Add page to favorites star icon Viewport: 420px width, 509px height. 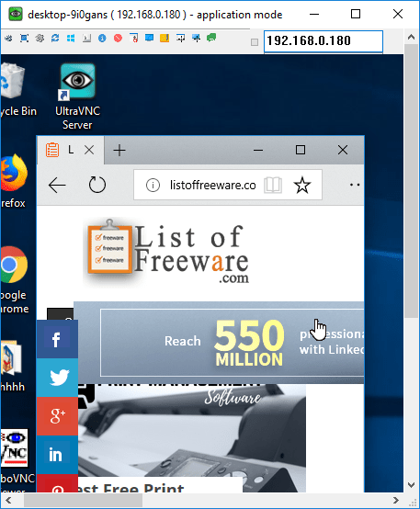pyautogui.click(x=302, y=185)
